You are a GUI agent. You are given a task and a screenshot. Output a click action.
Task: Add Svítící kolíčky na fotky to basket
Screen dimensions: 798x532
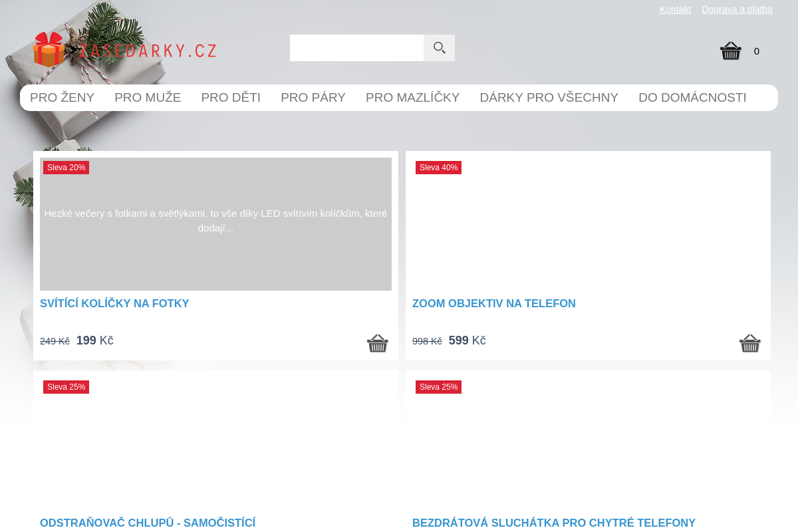click(378, 343)
